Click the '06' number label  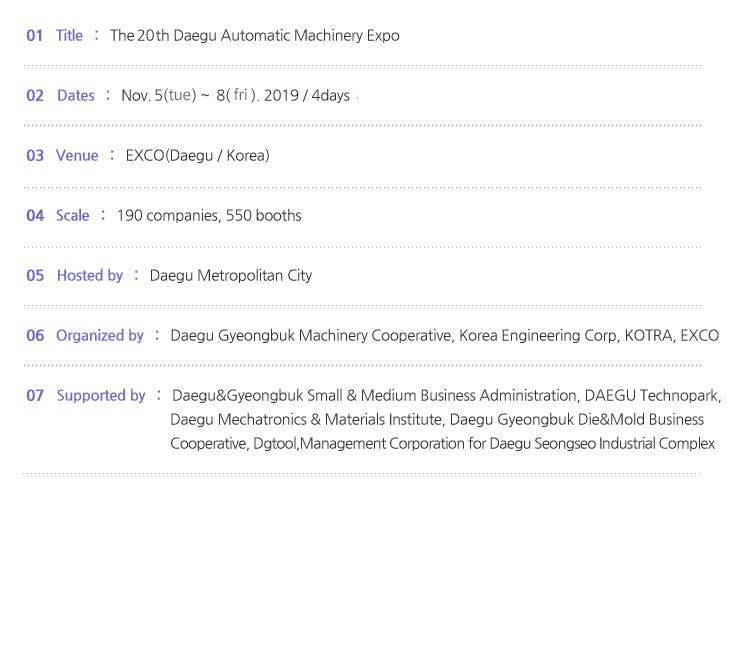point(35,336)
